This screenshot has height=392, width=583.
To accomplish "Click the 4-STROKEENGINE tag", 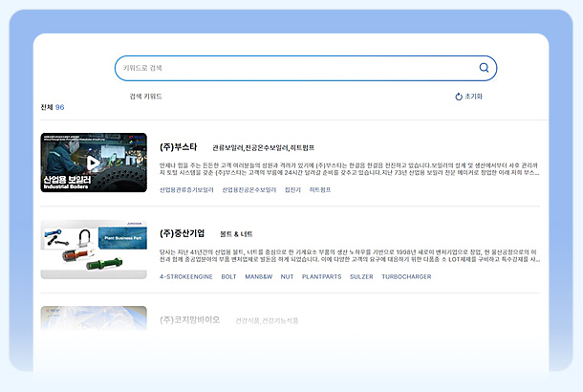I will [185, 275].
